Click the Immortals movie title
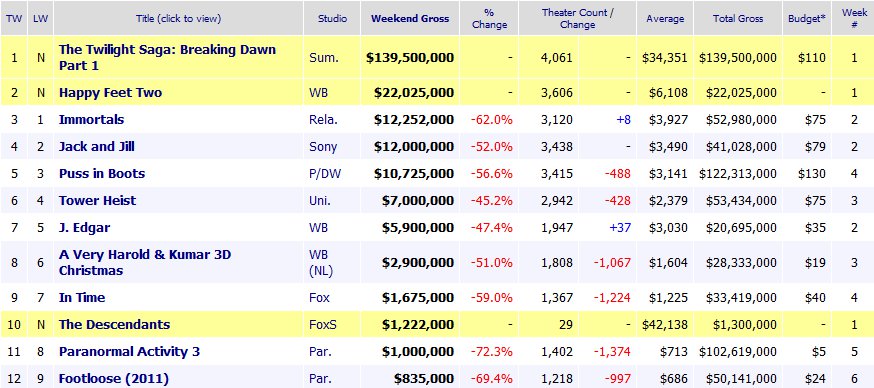The width and height of the screenshot is (874, 388). (91, 119)
